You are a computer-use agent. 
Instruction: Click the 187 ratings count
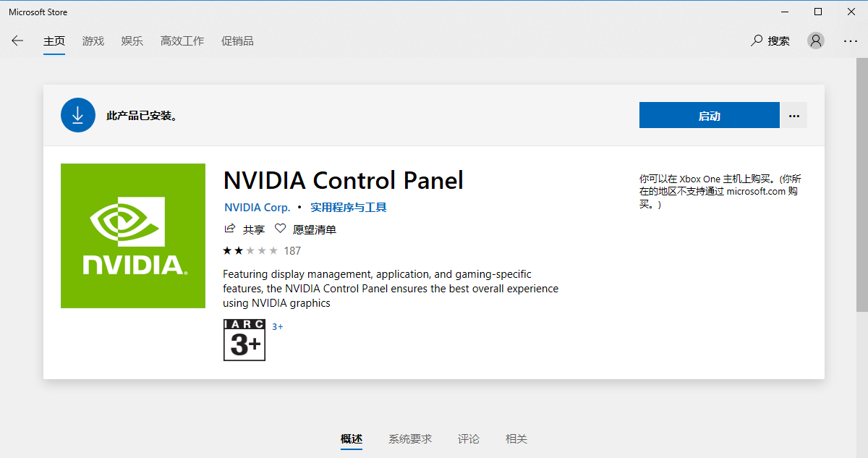tap(292, 251)
